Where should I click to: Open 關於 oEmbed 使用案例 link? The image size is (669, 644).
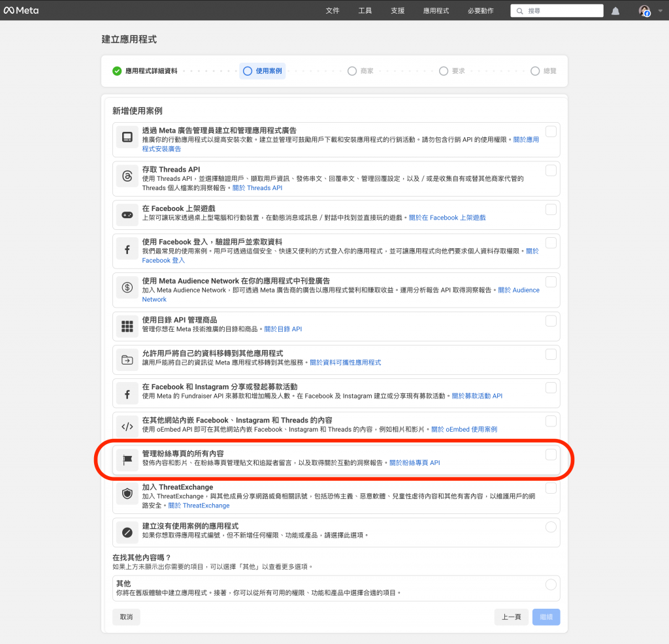[465, 430]
